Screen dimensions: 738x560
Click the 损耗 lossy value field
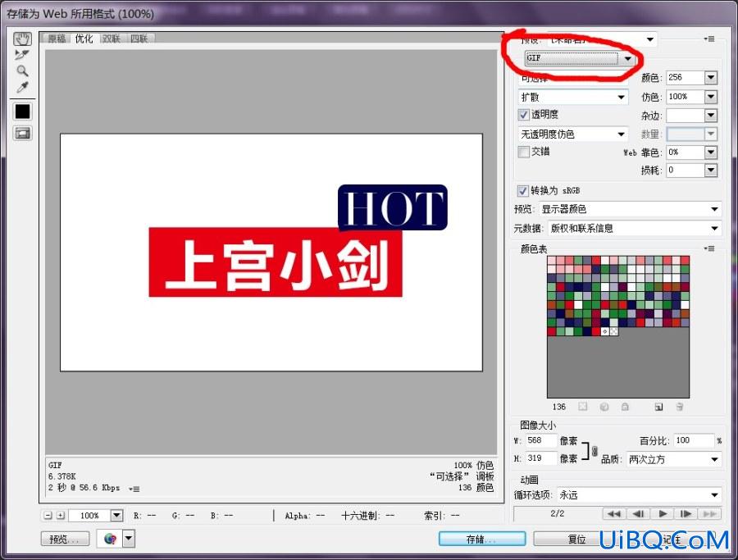(686, 170)
